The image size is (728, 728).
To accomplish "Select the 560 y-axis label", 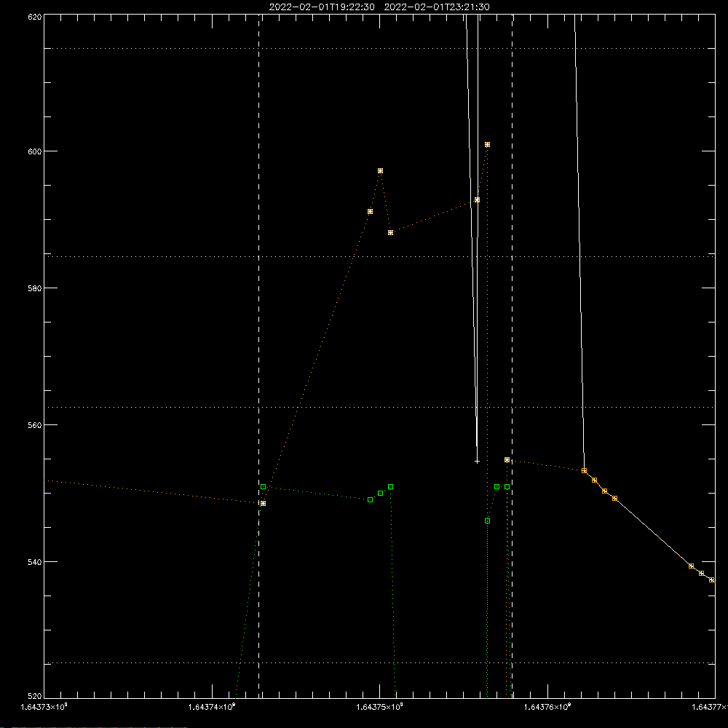I will tap(35, 425).
